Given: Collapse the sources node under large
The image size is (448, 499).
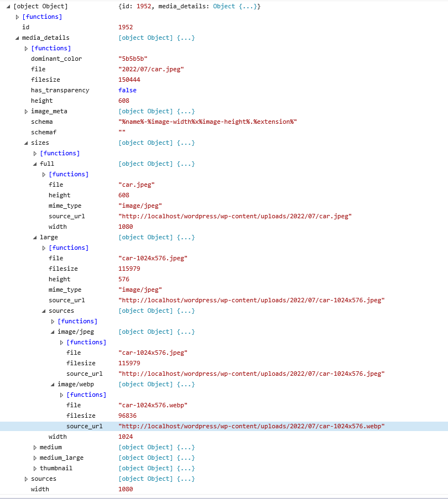Looking at the screenshot, I should click(x=44, y=311).
